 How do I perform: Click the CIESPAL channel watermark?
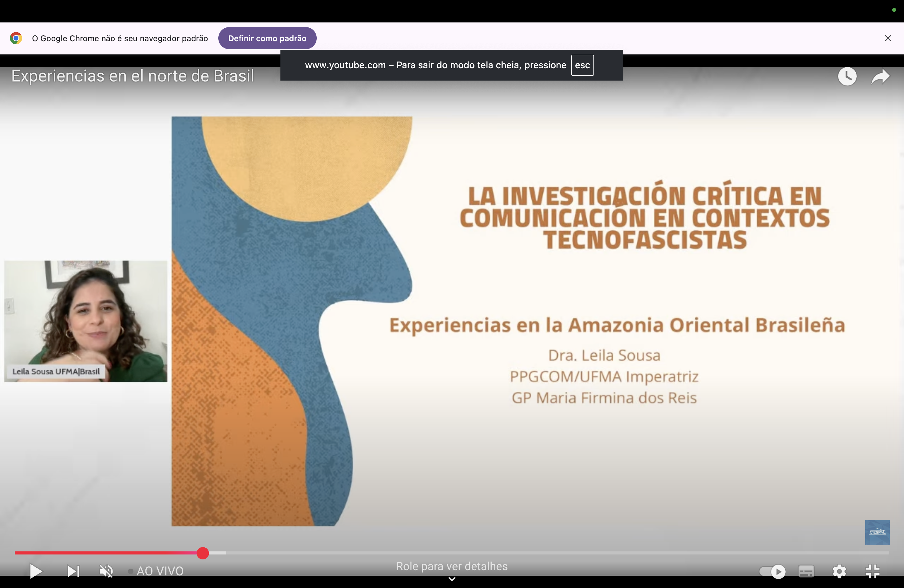(877, 532)
